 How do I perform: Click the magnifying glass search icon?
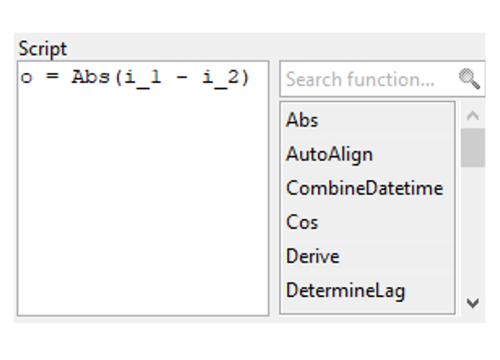(x=469, y=79)
